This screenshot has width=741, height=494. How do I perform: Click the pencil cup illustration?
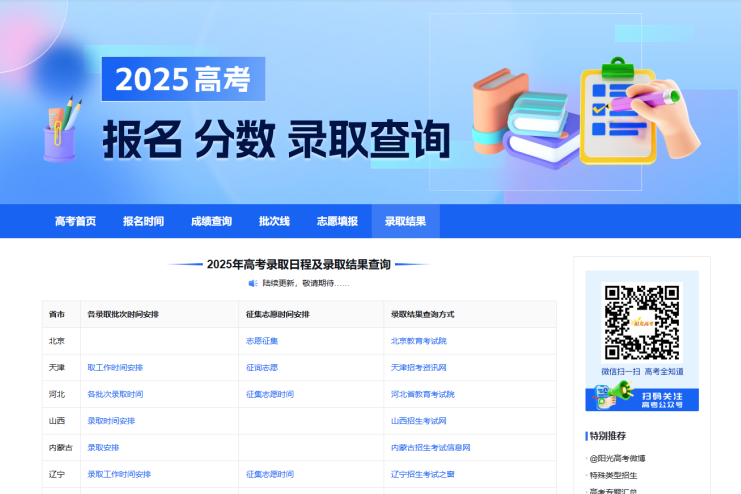pos(62,129)
